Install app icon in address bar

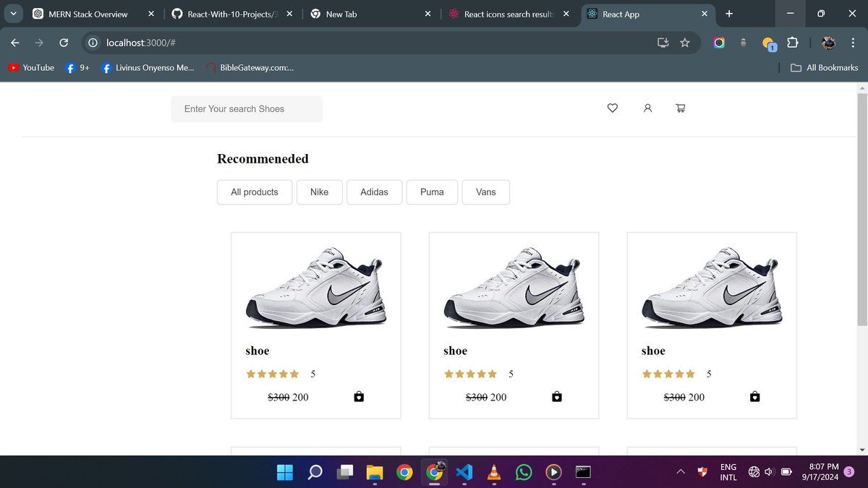[x=663, y=43]
